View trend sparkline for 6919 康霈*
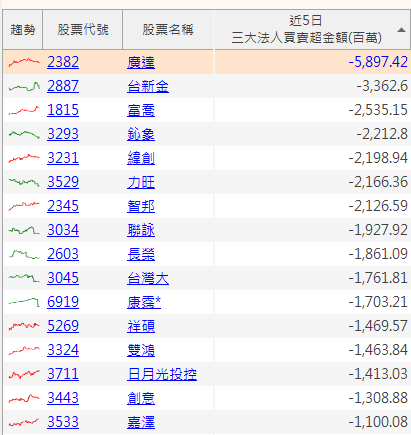The width and height of the screenshot is (411, 435). click(24, 302)
